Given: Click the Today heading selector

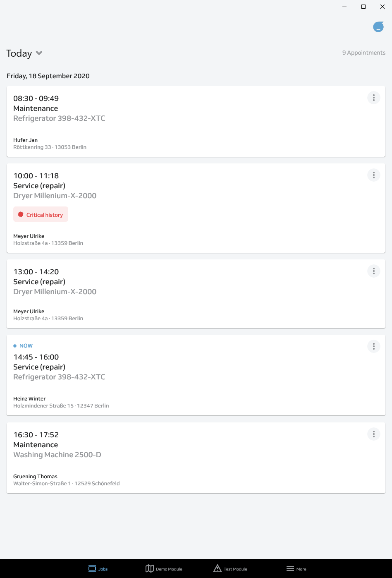Looking at the screenshot, I should pyautogui.click(x=19, y=53).
